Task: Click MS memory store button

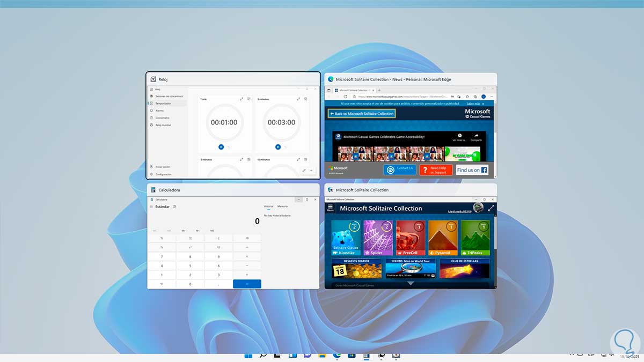Action: [212, 231]
